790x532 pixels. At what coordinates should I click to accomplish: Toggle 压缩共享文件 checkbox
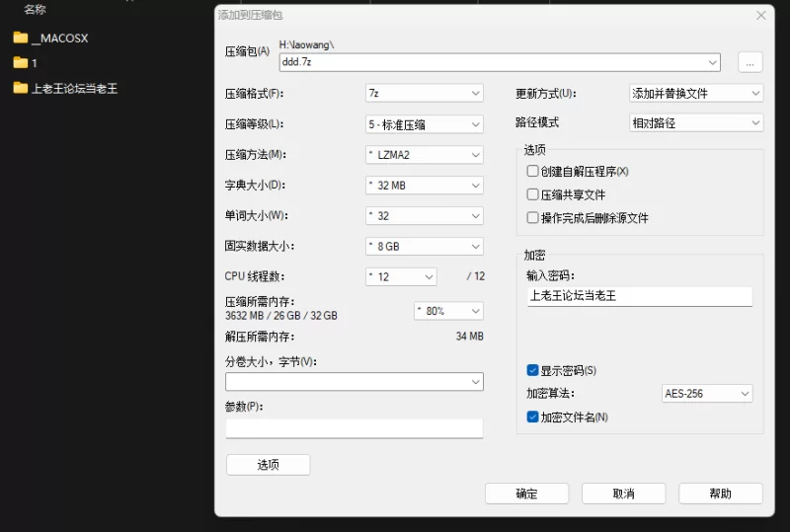coord(533,195)
